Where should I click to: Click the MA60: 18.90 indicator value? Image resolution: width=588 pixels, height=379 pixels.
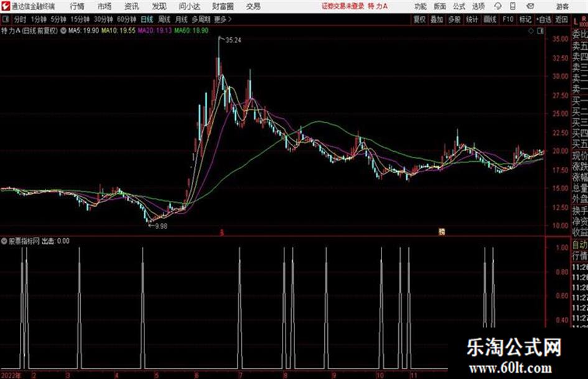coord(191,30)
